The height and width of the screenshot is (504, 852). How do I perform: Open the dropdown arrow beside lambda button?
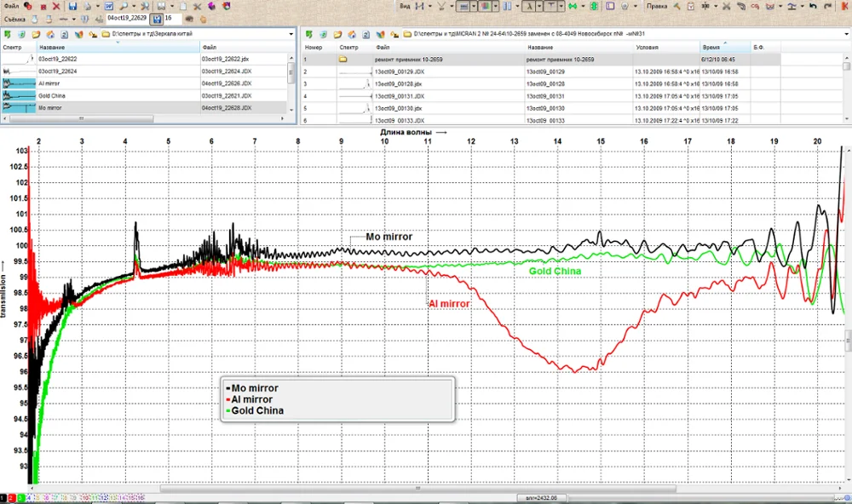538,6
